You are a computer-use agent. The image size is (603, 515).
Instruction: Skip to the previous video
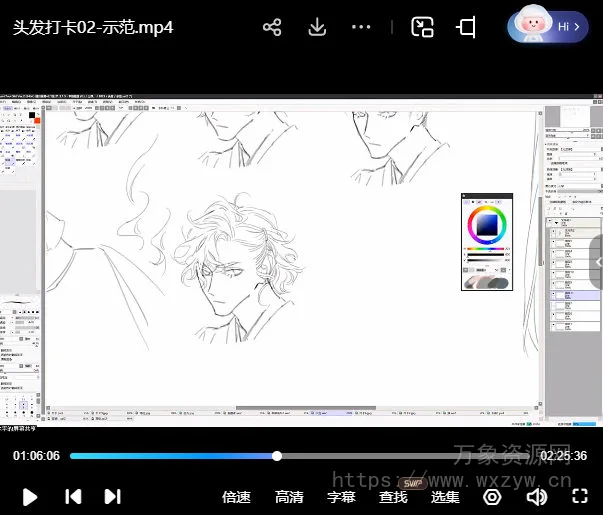(73, 496)
